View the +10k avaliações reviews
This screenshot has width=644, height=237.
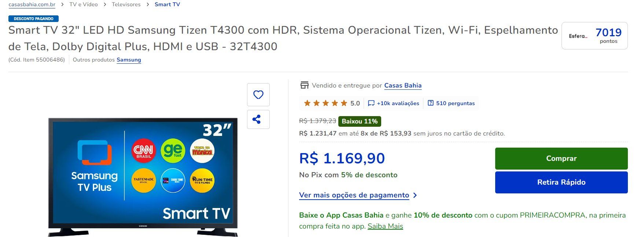(398, 103)
